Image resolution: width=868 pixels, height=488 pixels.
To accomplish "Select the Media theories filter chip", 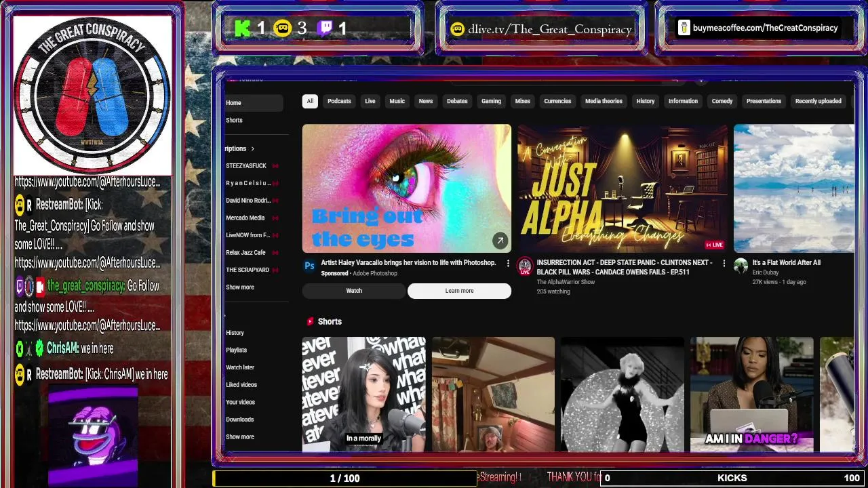I will [604, 101].
